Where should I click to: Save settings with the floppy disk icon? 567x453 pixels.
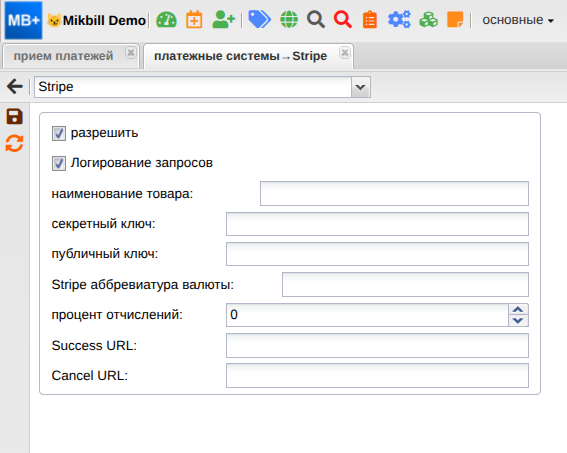tap(14, 117)
